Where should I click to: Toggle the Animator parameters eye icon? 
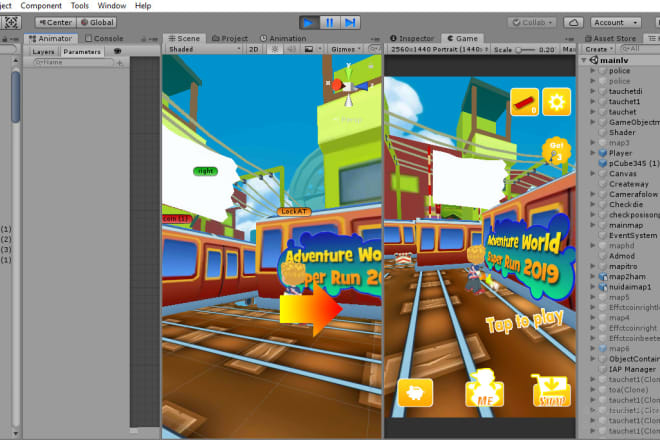(x=117, y=51)
